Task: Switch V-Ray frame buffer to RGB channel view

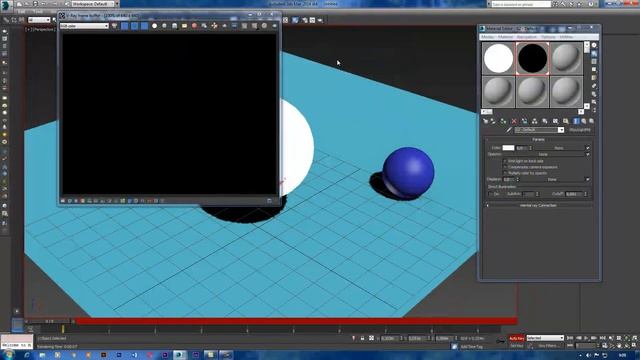Action: pyautogui.click(x=114, y=26)
